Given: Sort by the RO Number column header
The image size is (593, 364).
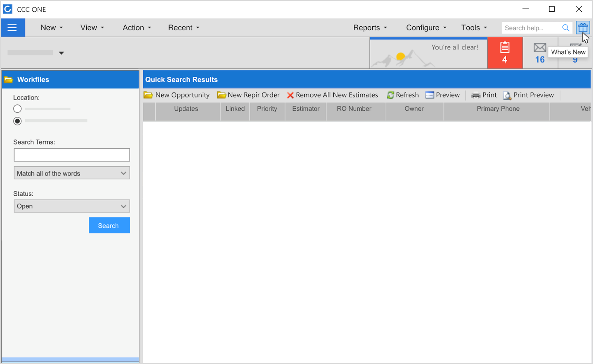Looking at the screenshot, I should (x=354, y=109).
